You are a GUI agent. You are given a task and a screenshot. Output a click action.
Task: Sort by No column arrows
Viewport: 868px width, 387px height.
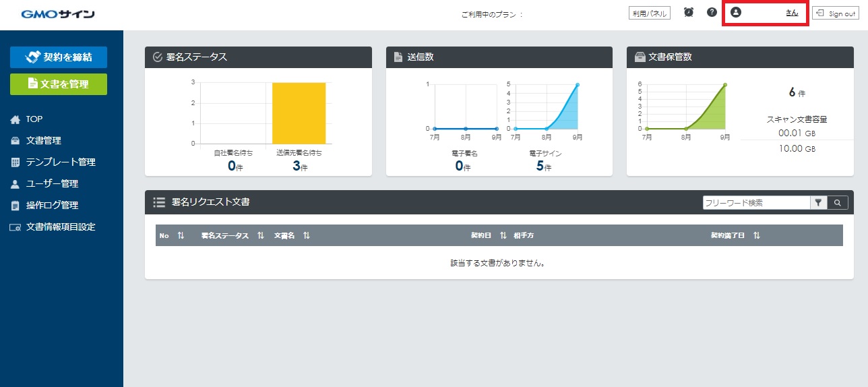(181, 235)
